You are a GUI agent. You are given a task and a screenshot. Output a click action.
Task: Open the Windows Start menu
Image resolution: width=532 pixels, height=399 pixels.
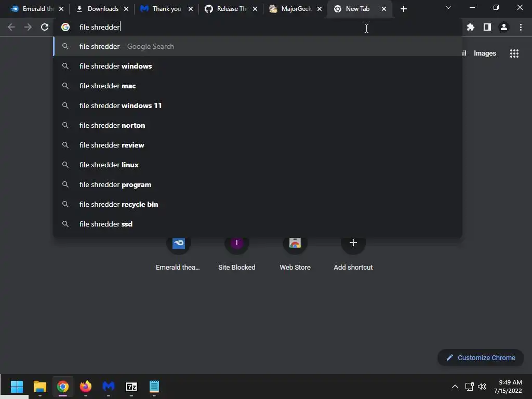click(x=17, y=387)
